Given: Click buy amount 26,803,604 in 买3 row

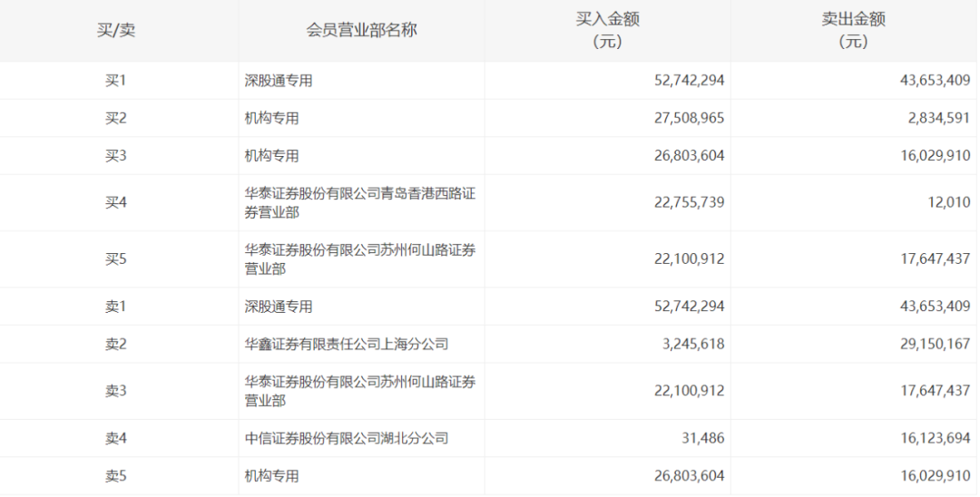Looking at the screenshot, I should tap(690, 155).
